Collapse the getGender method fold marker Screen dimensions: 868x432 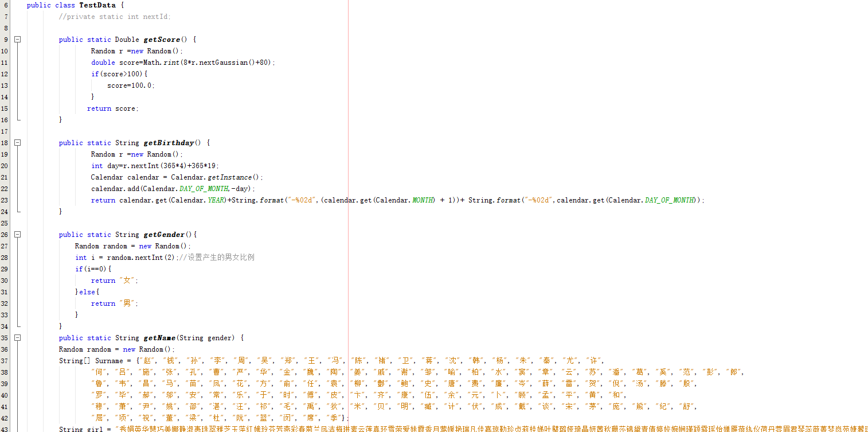pyautogui.click(x=18, y=235)
